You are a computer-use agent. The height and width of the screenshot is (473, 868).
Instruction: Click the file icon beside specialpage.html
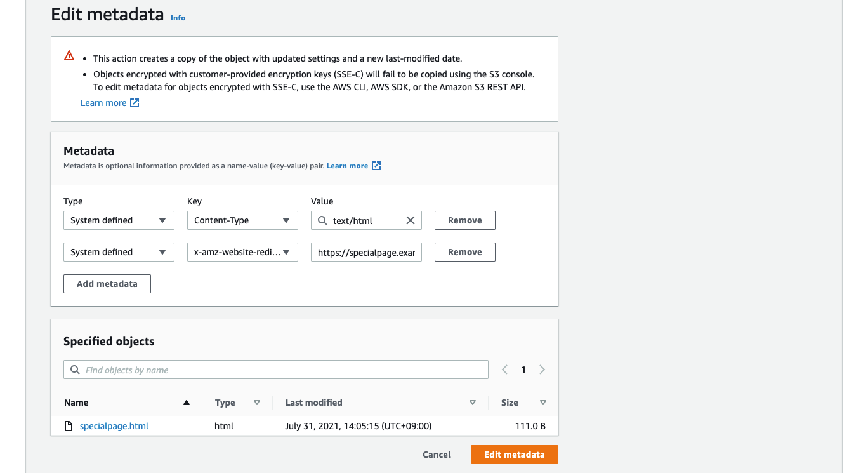coord(69,426)
